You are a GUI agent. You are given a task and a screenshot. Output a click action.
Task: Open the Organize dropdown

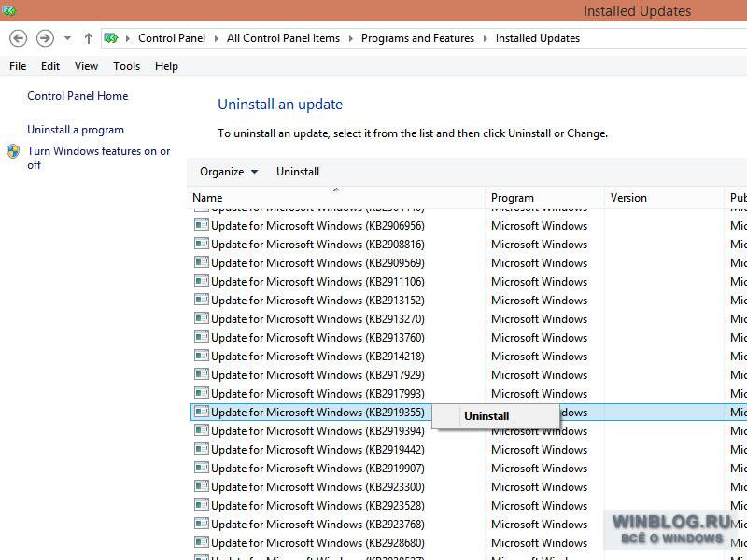coord(229,172)
